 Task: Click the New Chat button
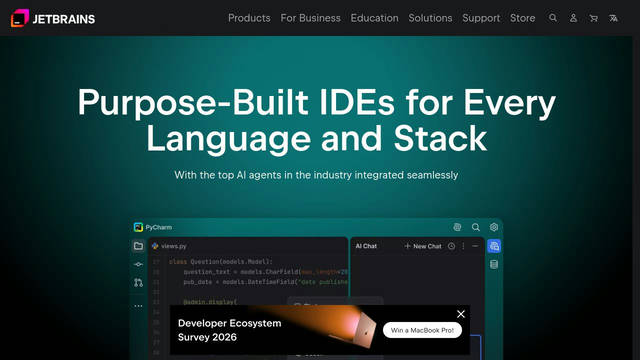click(423, 246)
